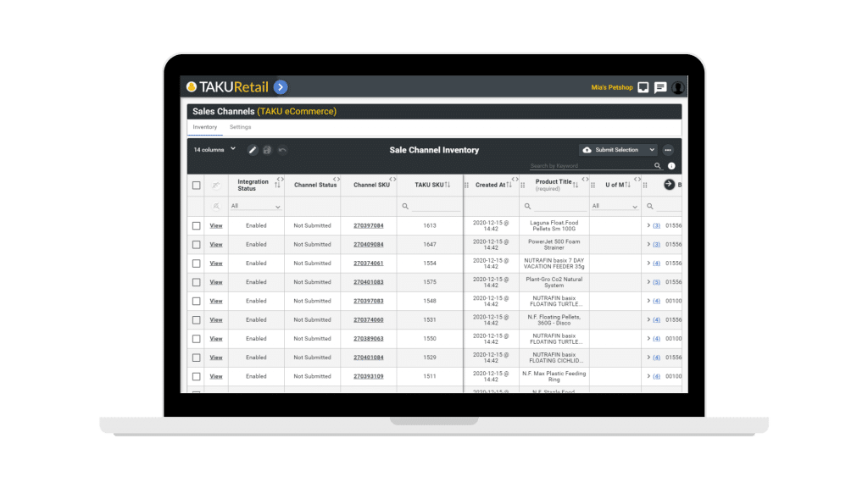Image resolution: width=868 pixels, height=488 pixels.
Task: Open the Integration Status All filter dropdown
Action: coord(255,206)
